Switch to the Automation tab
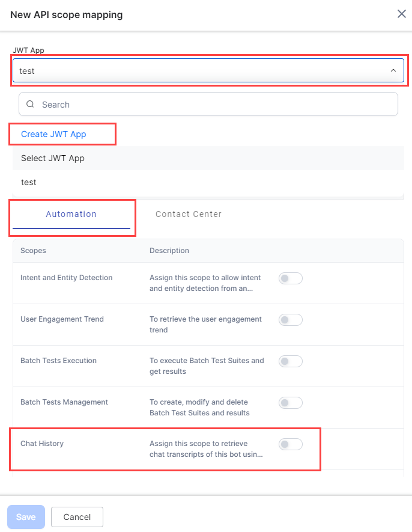This screenshot has width=412, height=532. [71, 214]
